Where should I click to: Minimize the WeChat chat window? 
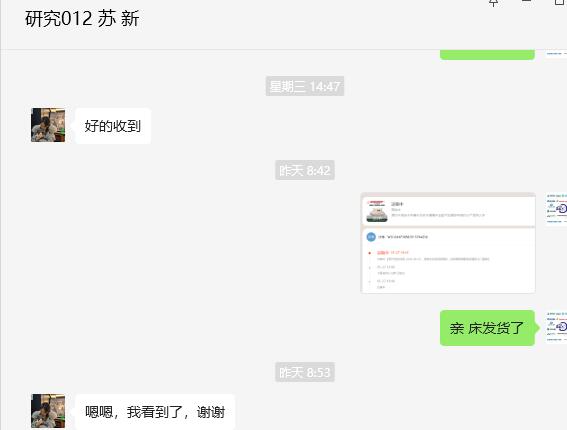526,1
